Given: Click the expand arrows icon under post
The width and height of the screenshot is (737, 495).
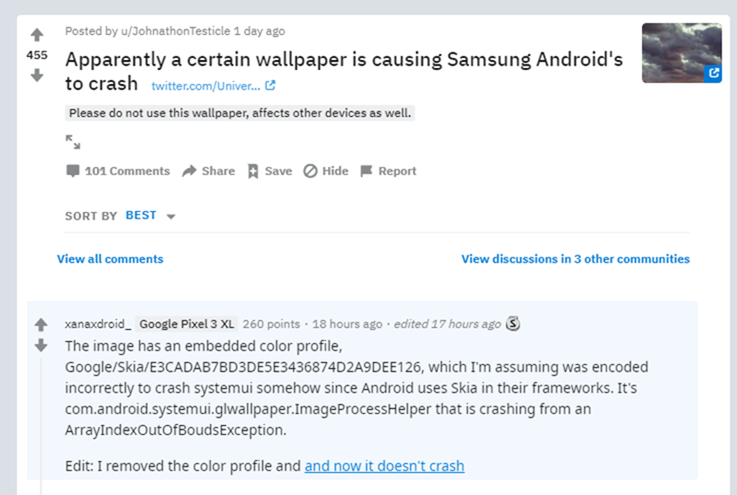Looking at the screenshot, I should tap(73, 142).
